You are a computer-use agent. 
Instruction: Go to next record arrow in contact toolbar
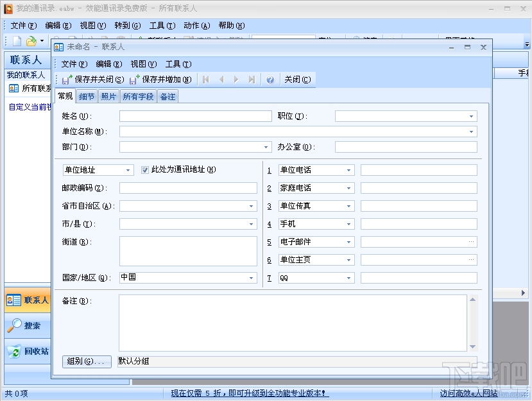pos(236,80)
